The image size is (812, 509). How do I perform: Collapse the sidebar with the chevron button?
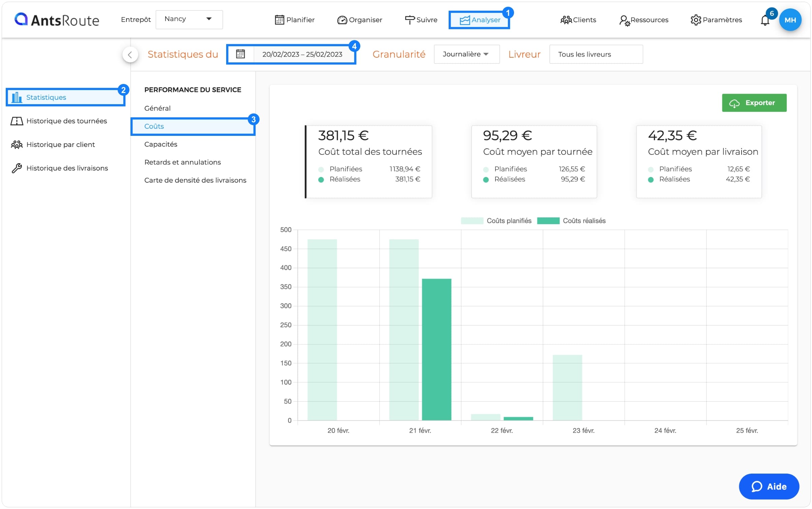tap(130, 55)
